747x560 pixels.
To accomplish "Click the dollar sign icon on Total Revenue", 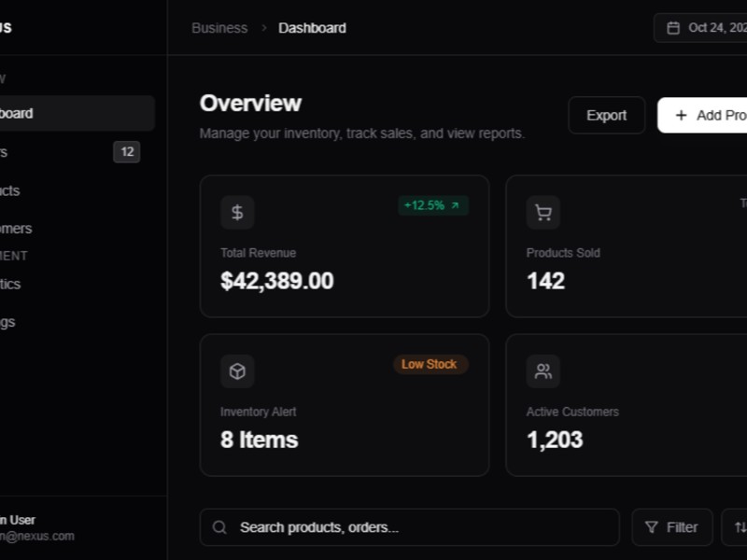I will pos(237,213).
